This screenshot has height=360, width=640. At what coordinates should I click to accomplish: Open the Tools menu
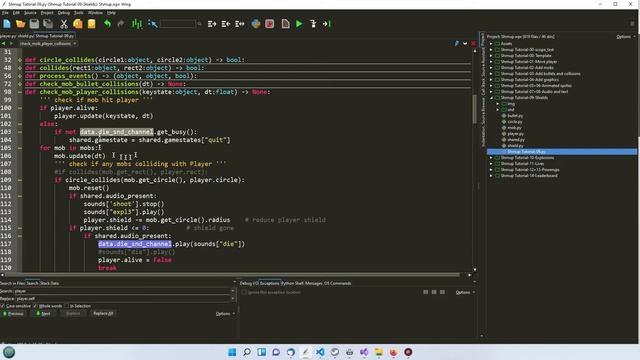tap(78, 13)
